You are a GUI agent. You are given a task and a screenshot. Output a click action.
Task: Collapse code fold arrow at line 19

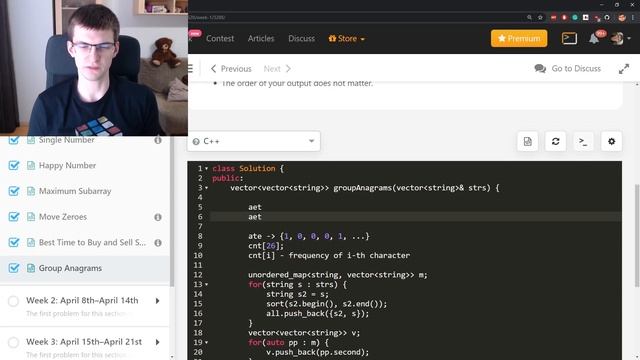(207, 342)
